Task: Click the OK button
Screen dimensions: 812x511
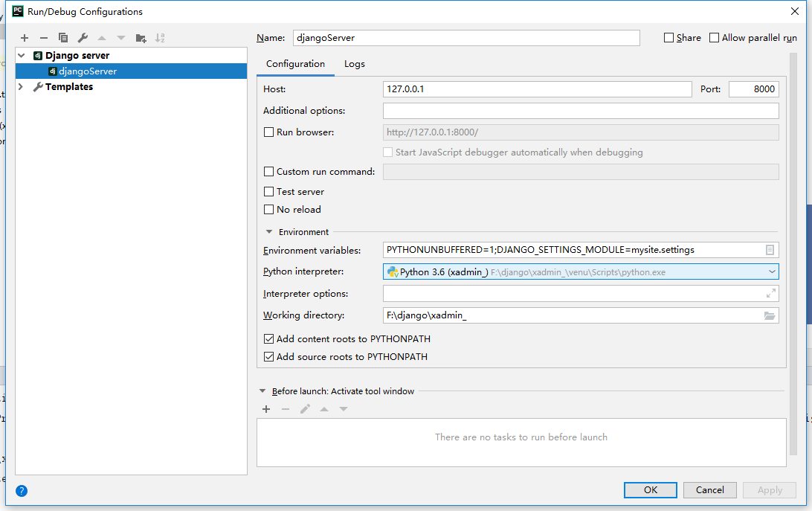Action: click(651, 490)
